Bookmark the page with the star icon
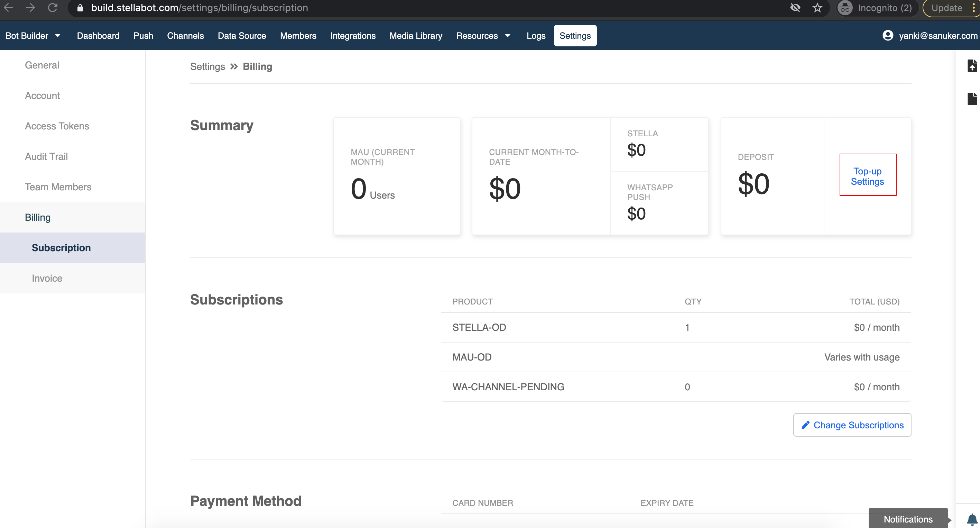Image resolution: width=980 pixels, height=528 pixels. click(817, 8)
